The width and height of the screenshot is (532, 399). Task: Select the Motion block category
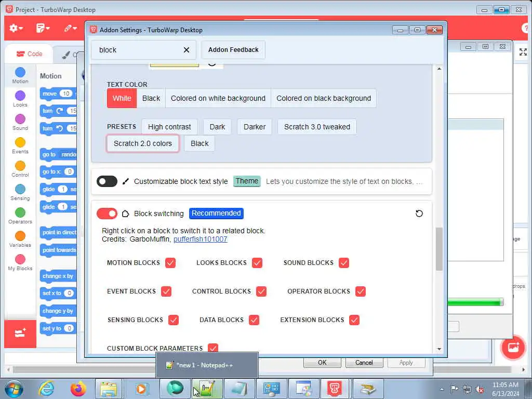20,75
